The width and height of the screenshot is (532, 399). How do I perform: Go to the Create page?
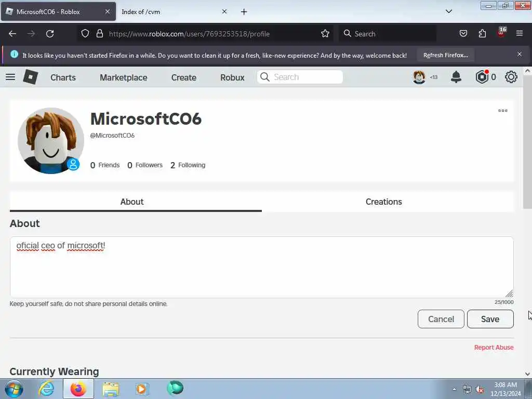click(x=183, y=77)
